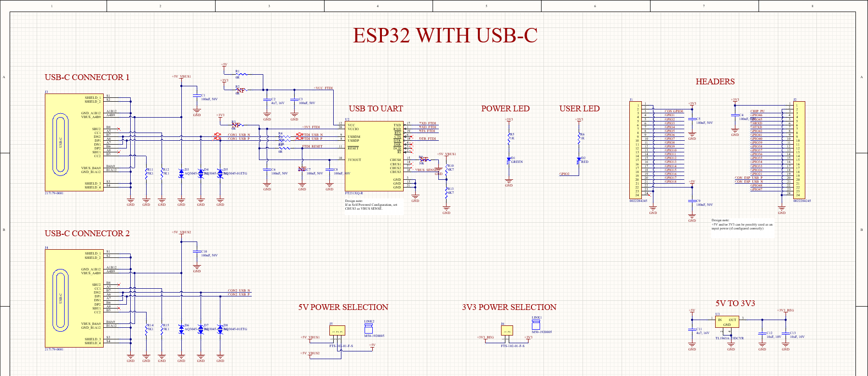The height and width of the screenshot is (376, 868).
Task: Click the J2 pin header component
Action: click(x=799, y=149)
